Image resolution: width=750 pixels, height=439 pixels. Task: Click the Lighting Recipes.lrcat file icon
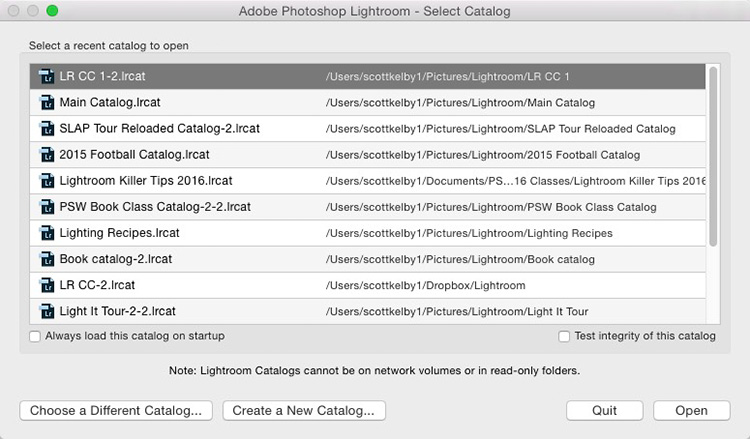point(47,233)
